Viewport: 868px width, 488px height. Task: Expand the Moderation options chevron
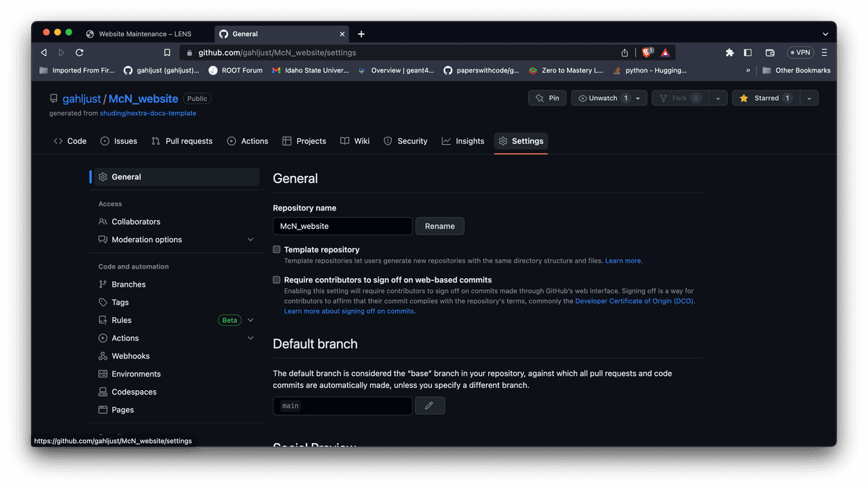[251, 240]
